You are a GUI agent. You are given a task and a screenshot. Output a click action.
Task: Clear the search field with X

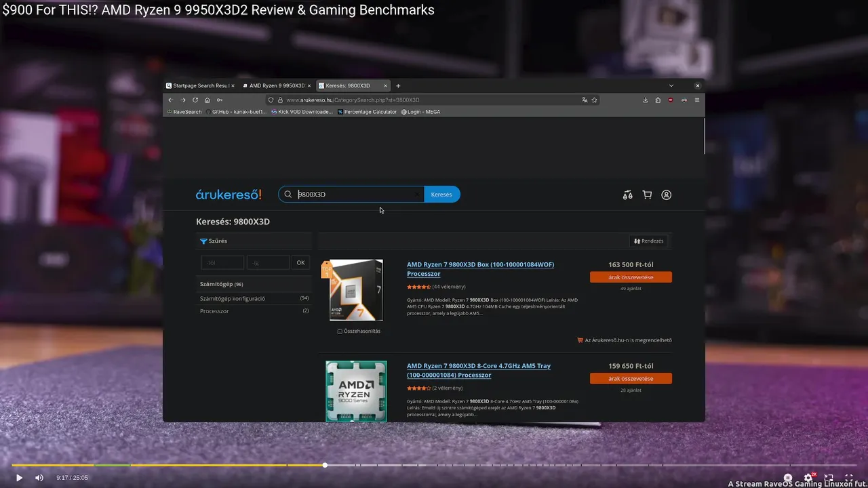click(417, 195)
